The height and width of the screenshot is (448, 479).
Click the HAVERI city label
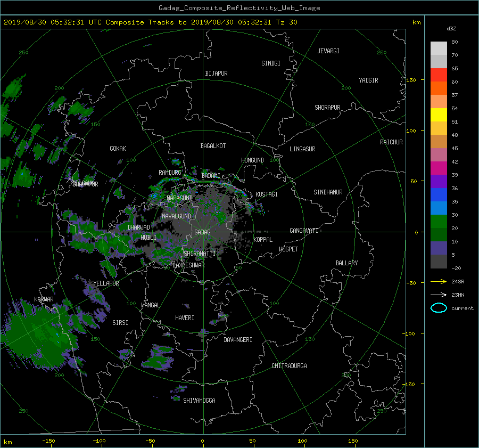(x=185, y=318)
